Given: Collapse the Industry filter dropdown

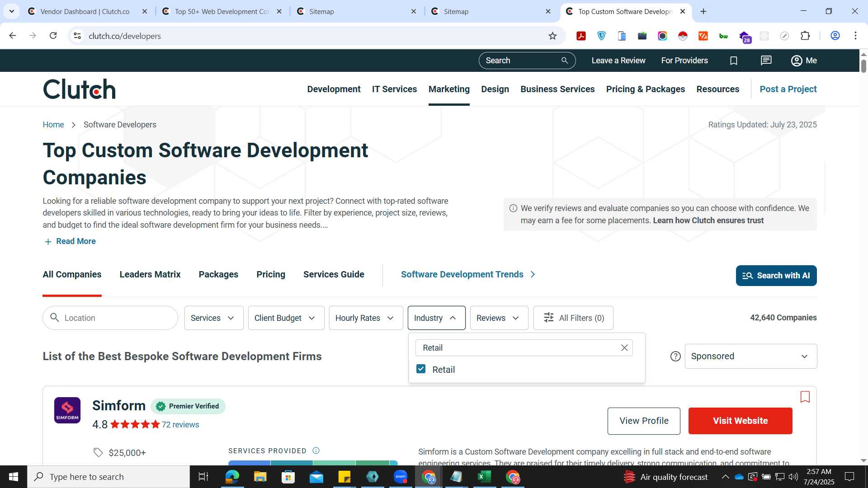Looking at the screenshot, I should click(x=436, y=318).
